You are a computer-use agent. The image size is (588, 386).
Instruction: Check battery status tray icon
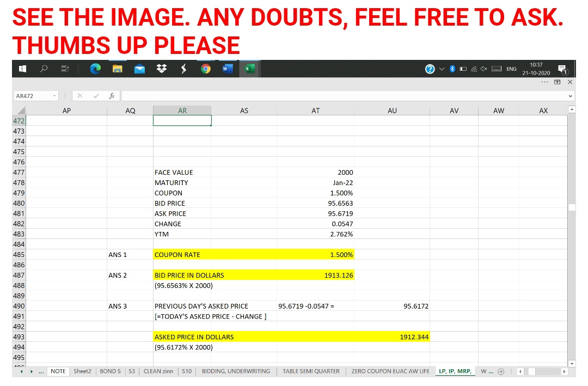(463, 69)
